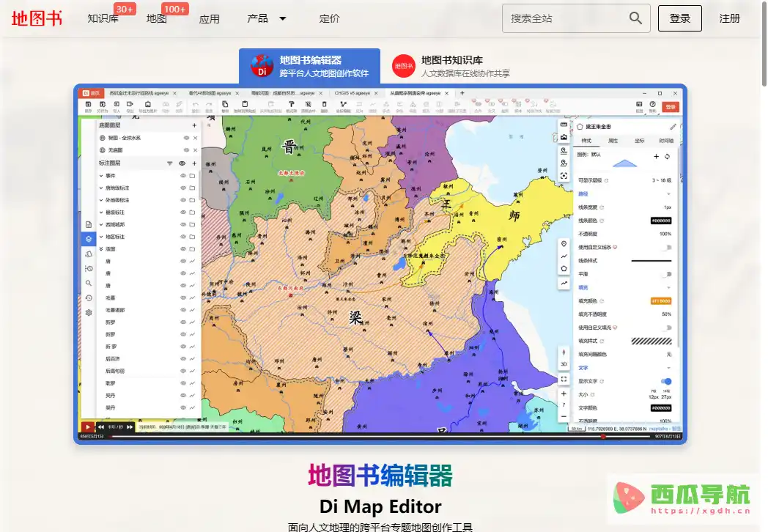Click the 注册 register link
This screenshot has width=768, height=532.
tap(729, 18)
